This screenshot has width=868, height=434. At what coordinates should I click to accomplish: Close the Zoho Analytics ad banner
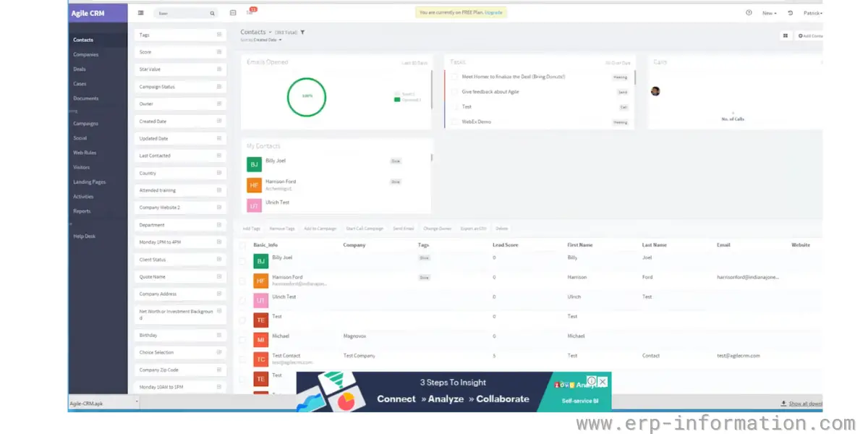603,381
